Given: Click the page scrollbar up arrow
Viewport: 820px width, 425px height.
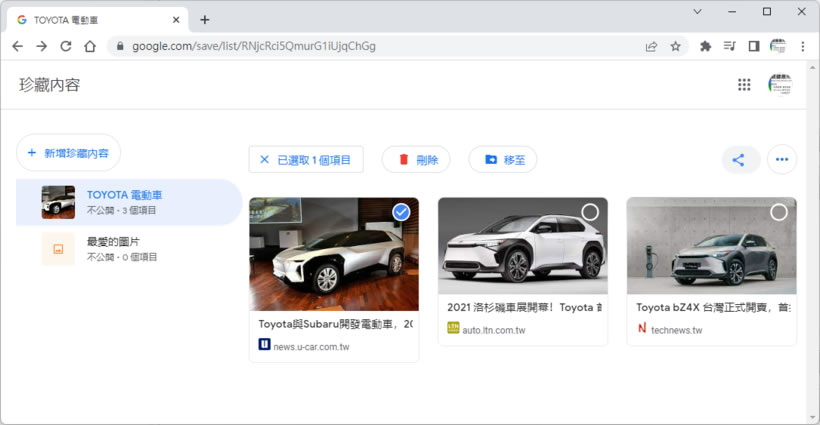Looking at the screenshot, I should pyautogui.click(x=813, y=67).
